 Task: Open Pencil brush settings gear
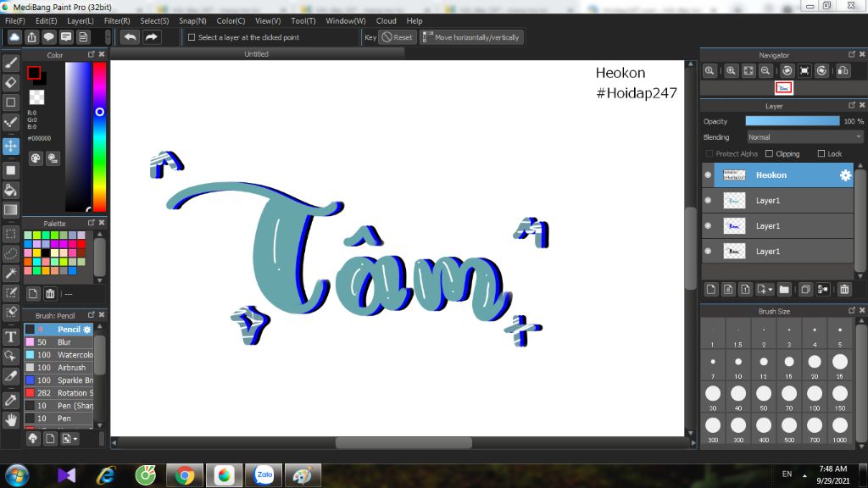click(87, 330)
